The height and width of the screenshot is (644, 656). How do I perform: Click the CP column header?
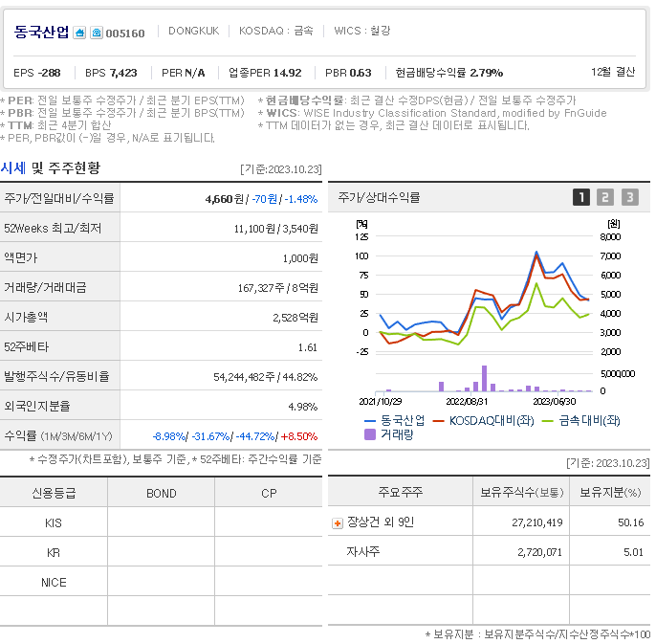click(269, 493)
